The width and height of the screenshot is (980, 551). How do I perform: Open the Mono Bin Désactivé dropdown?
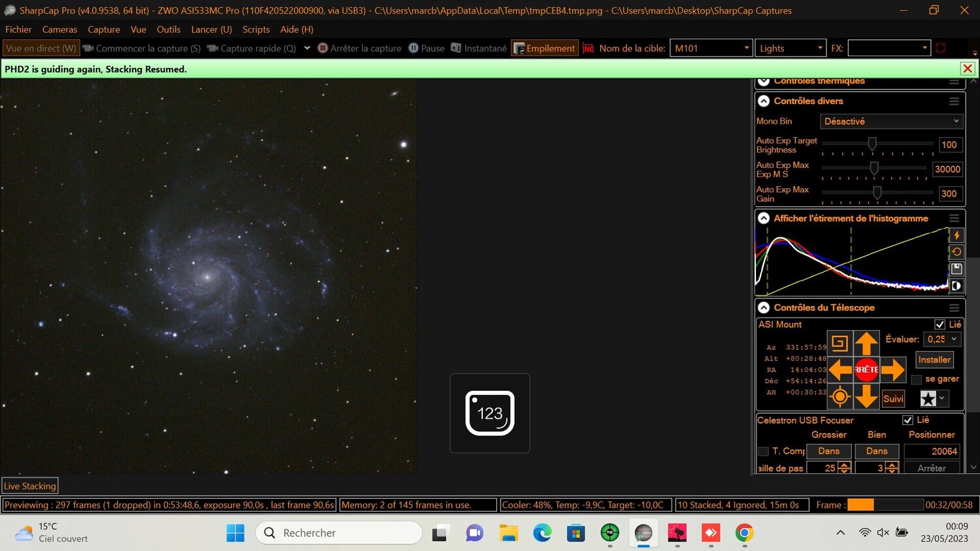click(x=891, y=122)
